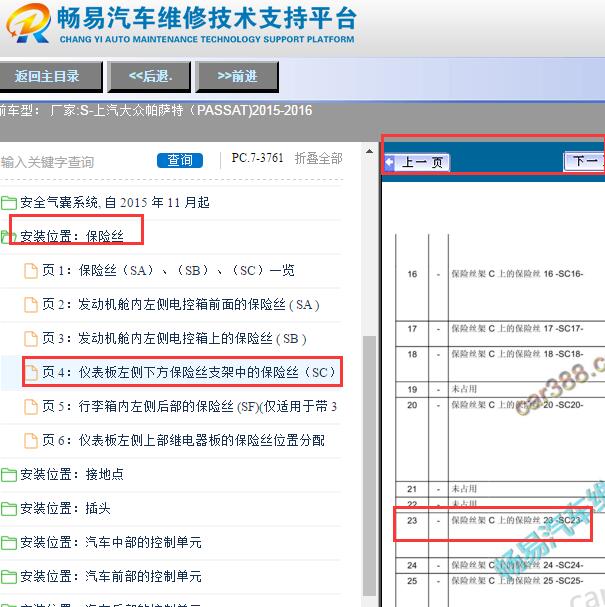Open previous page with 上一页

click(418, 162)
